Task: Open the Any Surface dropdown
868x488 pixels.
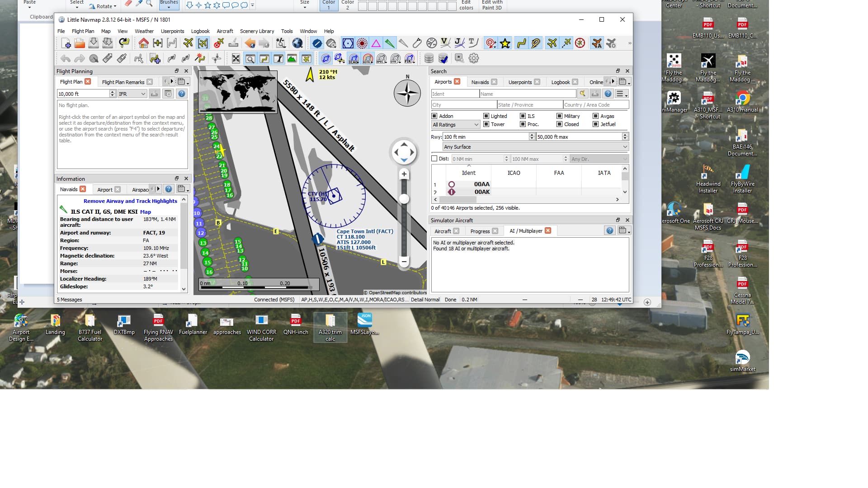Action: [535, 147]
